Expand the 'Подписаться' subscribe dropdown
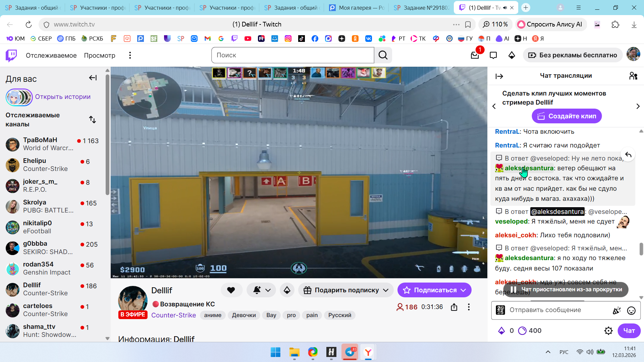Screen dimensions: 644x362 click(x=464, y=290)
